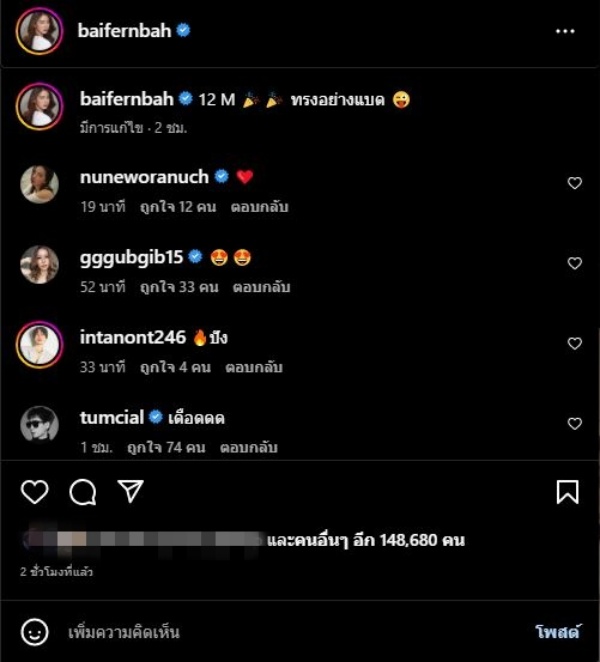
Task: Share the post via paper plane icon
Action: click(130, 490)
